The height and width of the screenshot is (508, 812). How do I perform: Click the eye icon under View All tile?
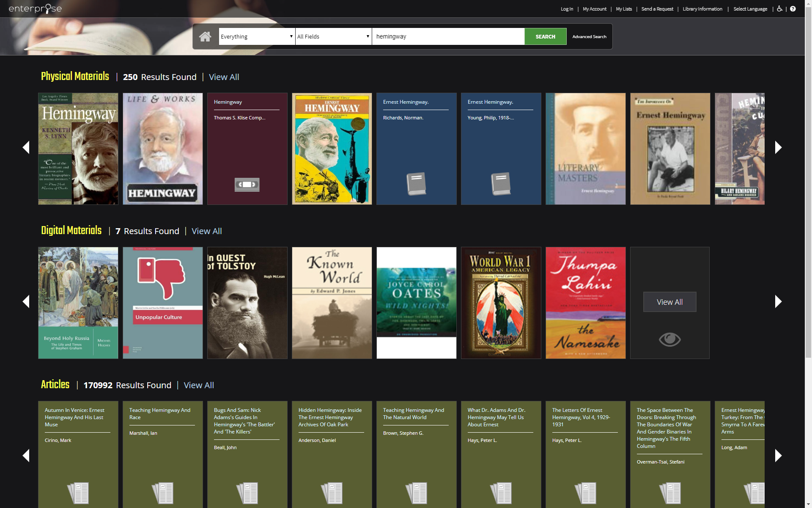click(x=669, y=339)
